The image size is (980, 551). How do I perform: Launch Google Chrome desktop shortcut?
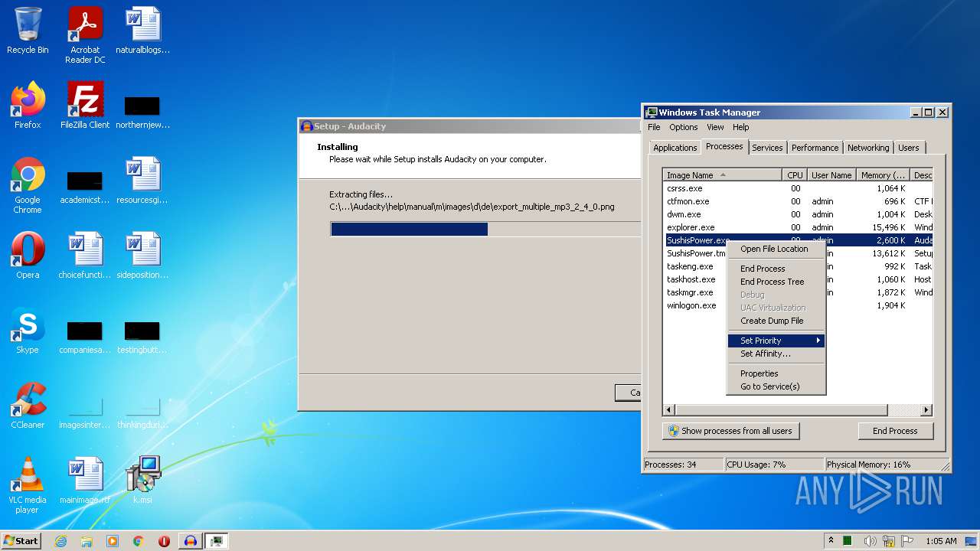pos(28,185)
